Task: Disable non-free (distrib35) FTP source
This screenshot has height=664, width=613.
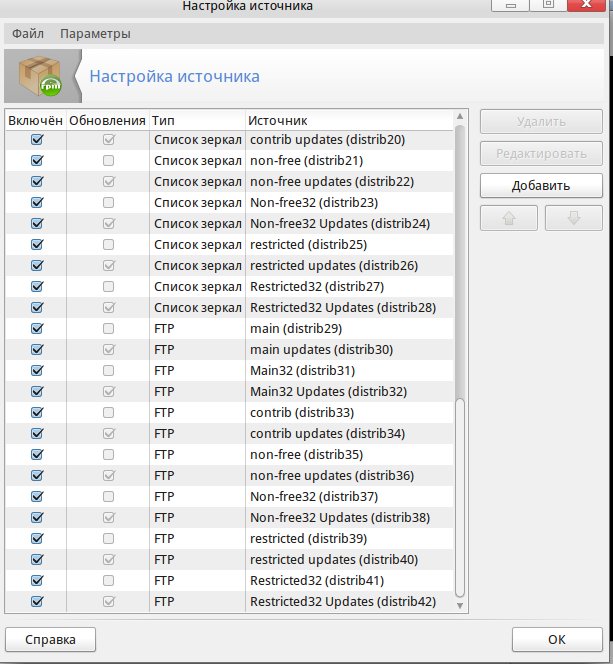Action: (x=37, y=454)
